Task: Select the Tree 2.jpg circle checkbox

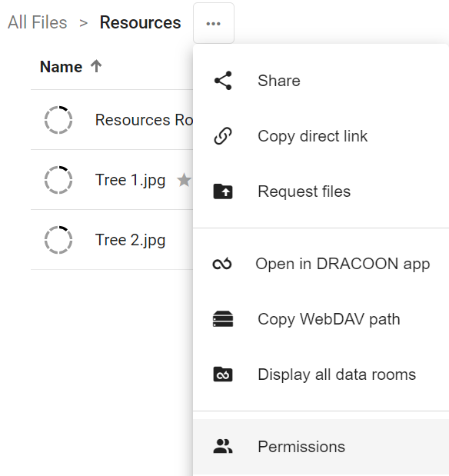Action: [x=58, y=240]
